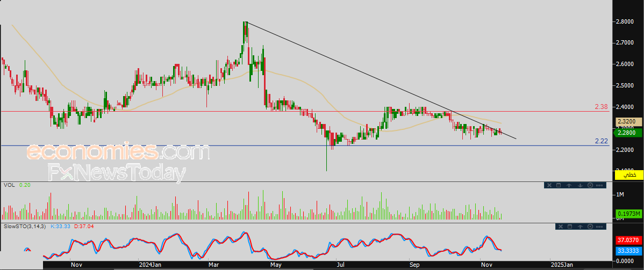Viewport: 644px width, 270px height.
Task: Open VOL indicator settings gear
Action: [590, 186]
